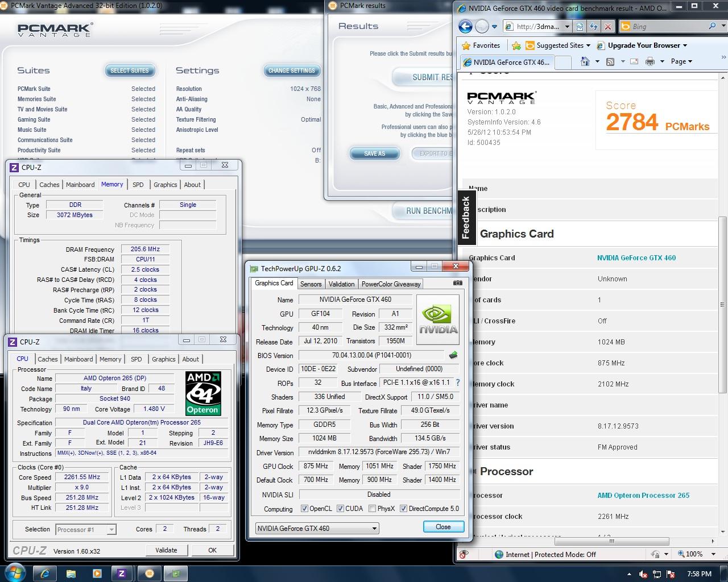Expand the print options dropdown arrow
This screenshot has width=728, height=582.
tap(662, 61)
